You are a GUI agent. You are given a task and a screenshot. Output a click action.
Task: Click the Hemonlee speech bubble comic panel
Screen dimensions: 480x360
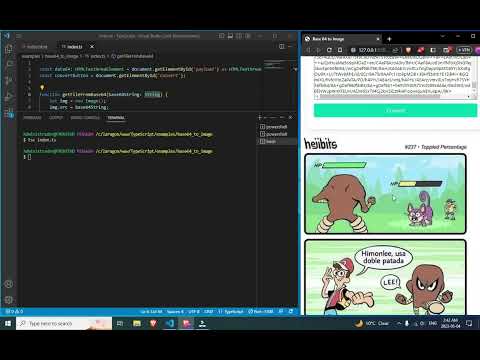pos(385,277)
